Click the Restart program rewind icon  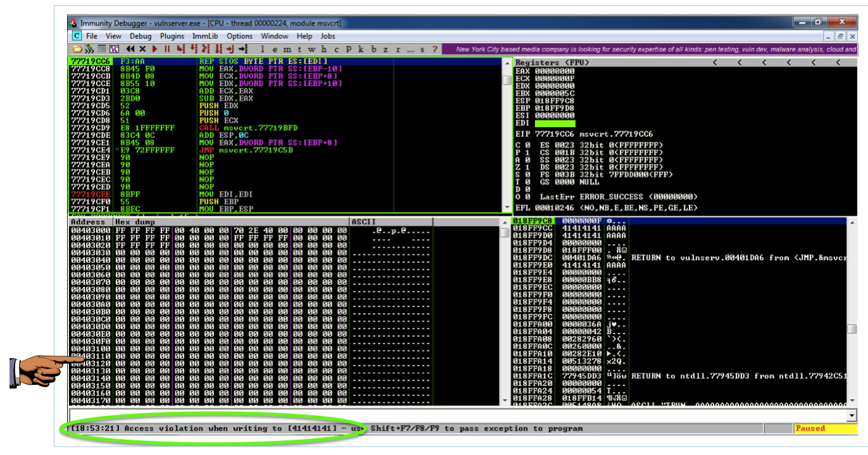[130, 49]
